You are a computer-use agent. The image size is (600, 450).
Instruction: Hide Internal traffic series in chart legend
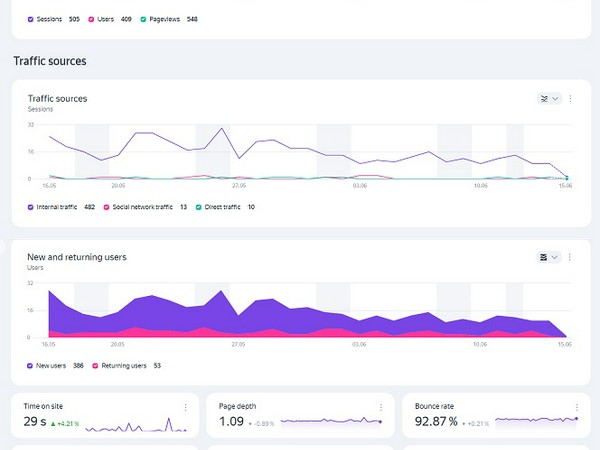pyautogui.click(x=30, y=207)
